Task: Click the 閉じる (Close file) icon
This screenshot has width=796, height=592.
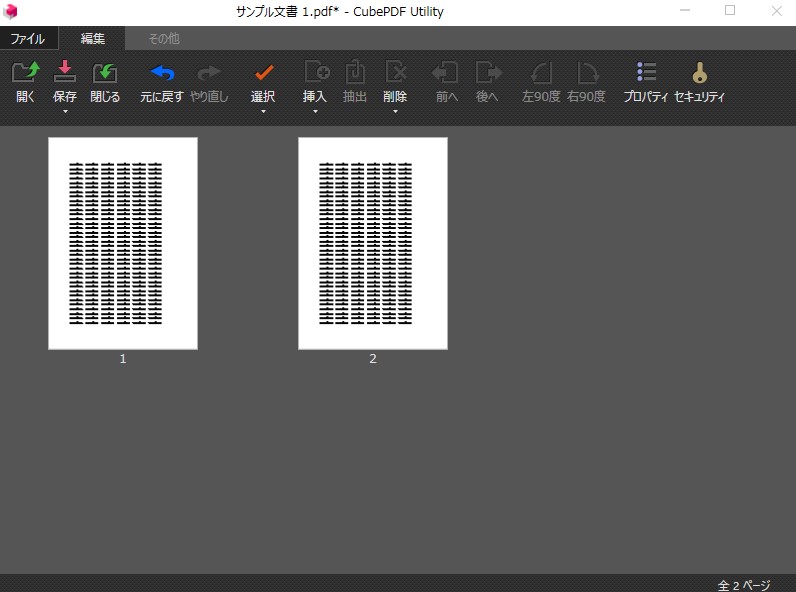Action: pos(105,73)
